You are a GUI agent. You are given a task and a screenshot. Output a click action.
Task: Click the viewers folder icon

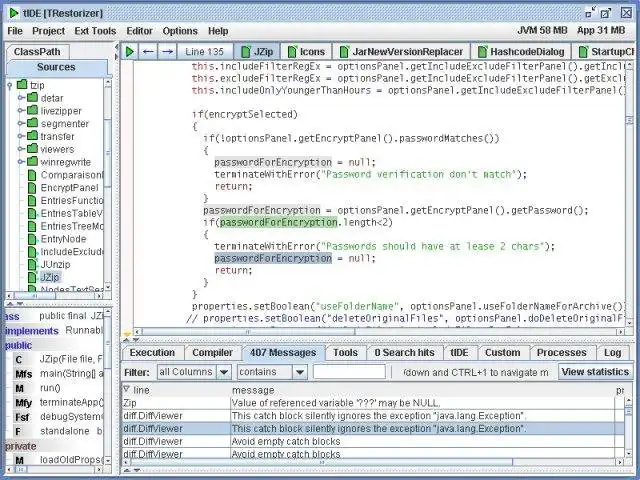pyautogui.click(x=33, y=149)
